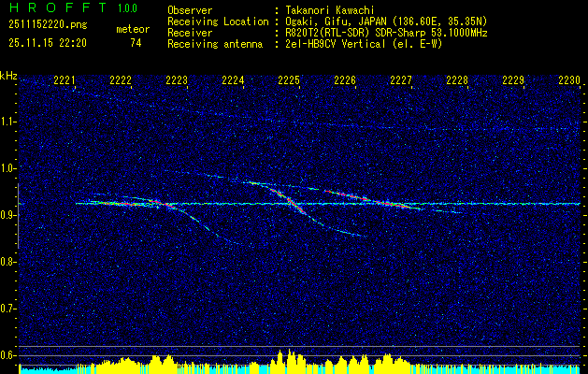The width and height of the screenshot is (588, 374).
Task: Click the 2228 time marker
Action: [x=457, y=80]
